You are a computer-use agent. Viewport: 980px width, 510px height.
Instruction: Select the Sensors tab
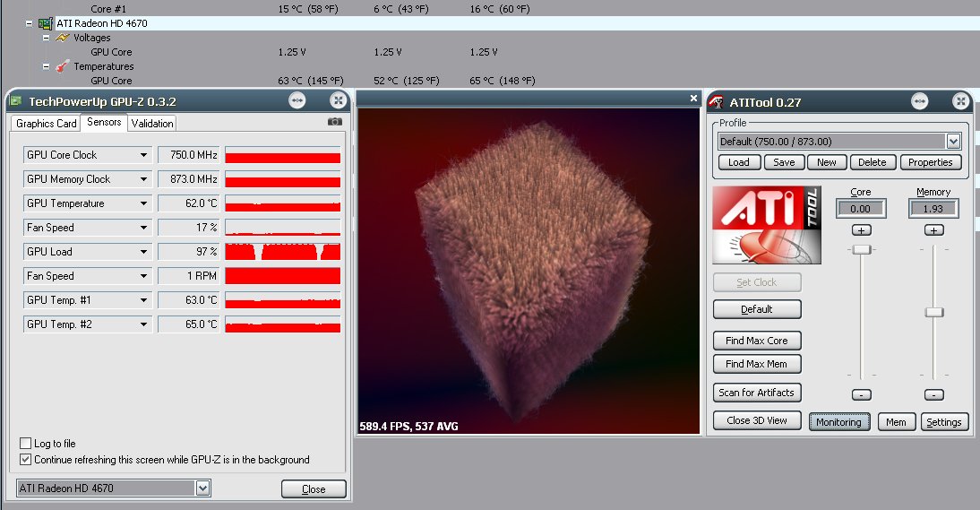click(x=104, y=122)
